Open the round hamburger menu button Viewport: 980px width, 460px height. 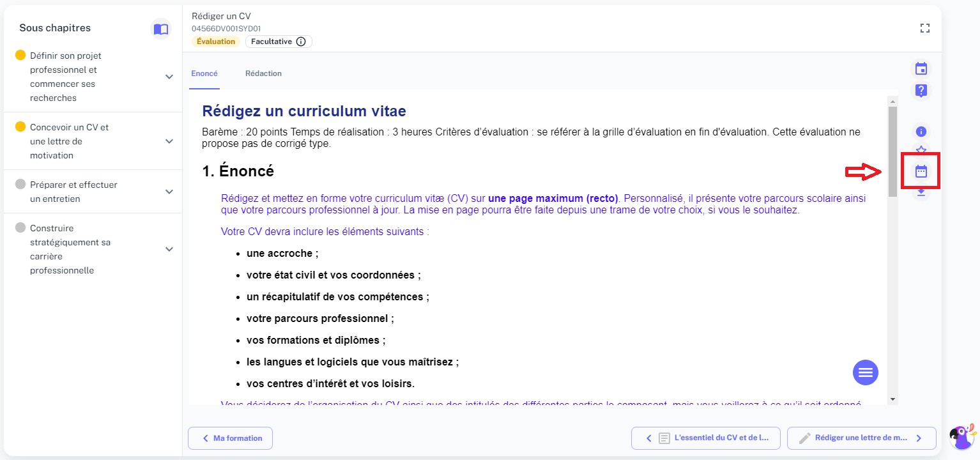[866, 372]
